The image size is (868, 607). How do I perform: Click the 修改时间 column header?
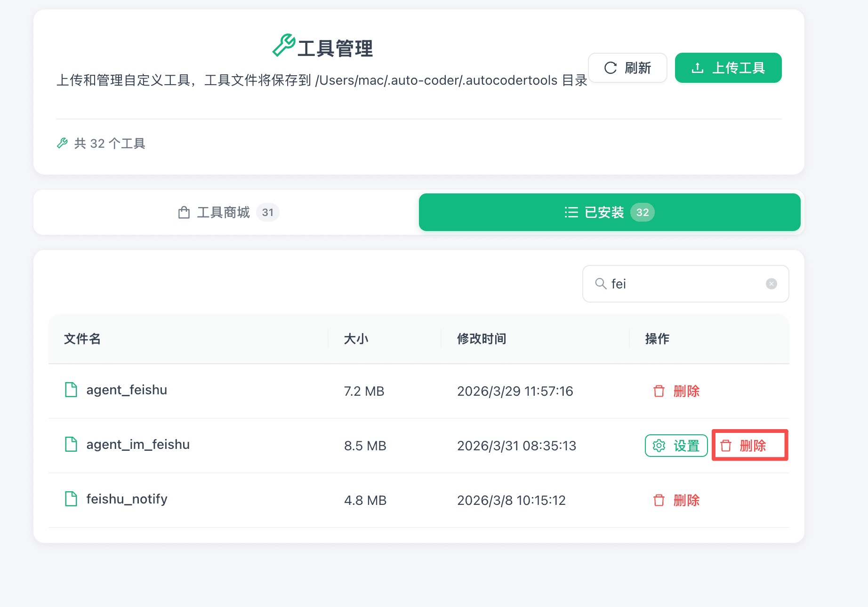[x=482, y=339]
